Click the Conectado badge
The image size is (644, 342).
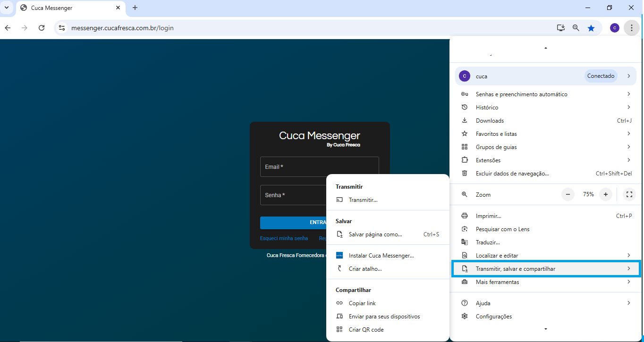coord(601,76)
